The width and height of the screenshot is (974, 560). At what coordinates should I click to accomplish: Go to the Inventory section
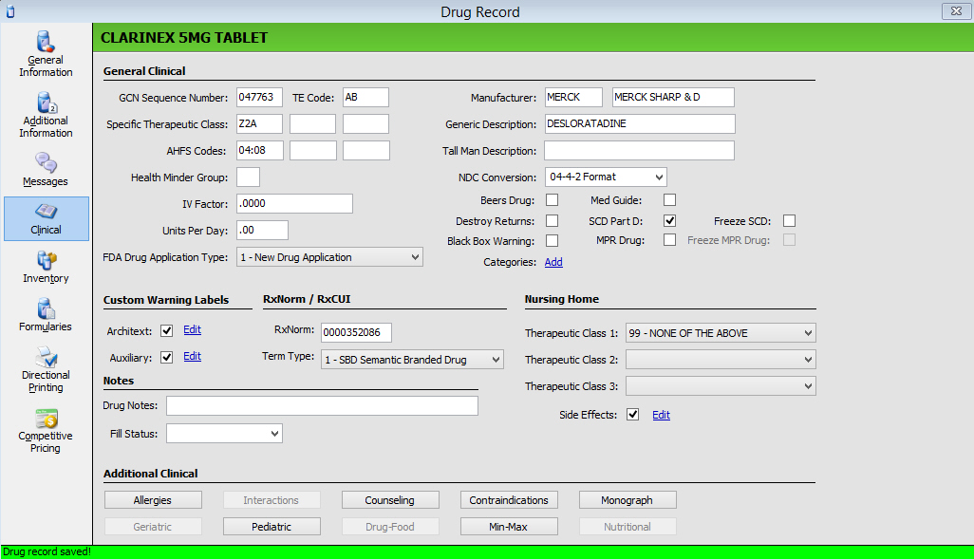(x=46, y=267)
